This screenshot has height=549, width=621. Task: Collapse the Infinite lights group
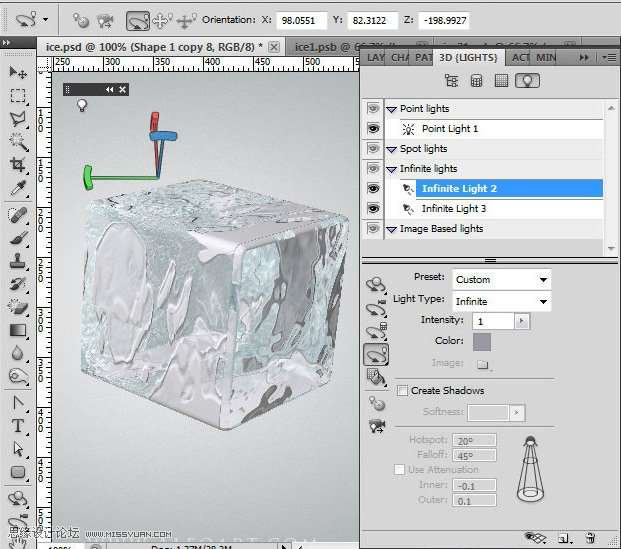392,170
